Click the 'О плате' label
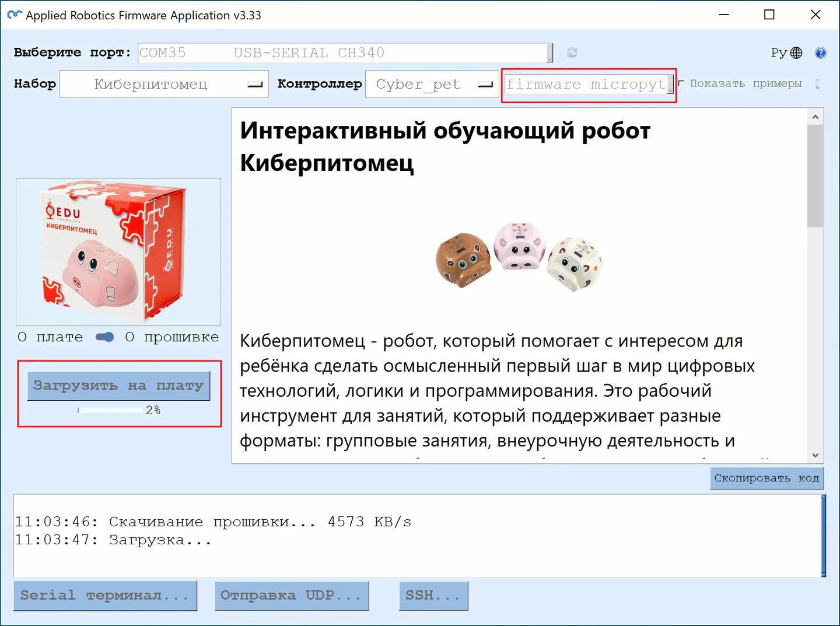840x626 pixels. (50, 337)
